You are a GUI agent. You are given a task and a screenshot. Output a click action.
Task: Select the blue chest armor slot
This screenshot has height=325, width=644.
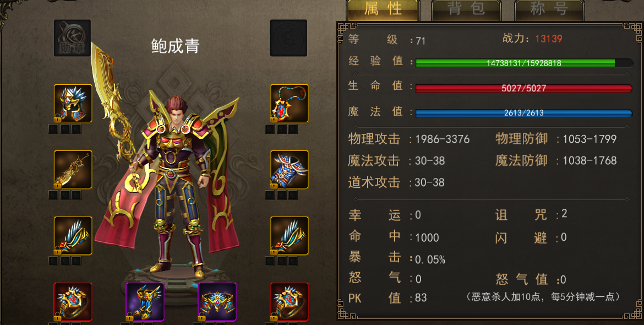[289, 169]
